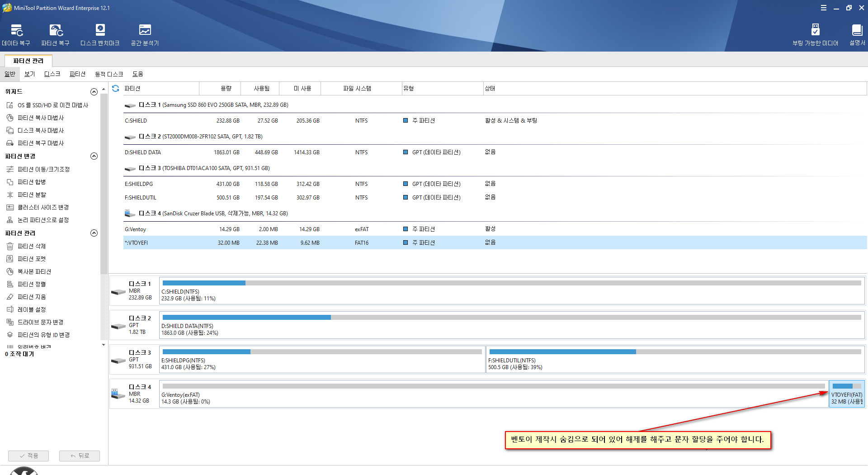Viewport: 868px width, 475px height.
Task: Select the D:SHIELD DATA partition row
Action: 495,152
